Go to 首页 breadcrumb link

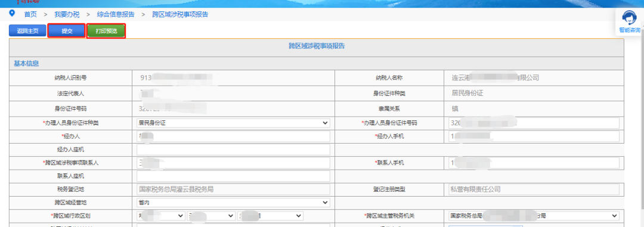click(x=30, y=14)
